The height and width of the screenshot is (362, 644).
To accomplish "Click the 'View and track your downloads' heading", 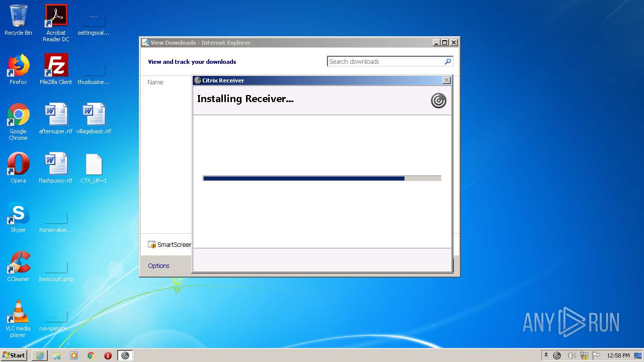I will coord(192,62).
